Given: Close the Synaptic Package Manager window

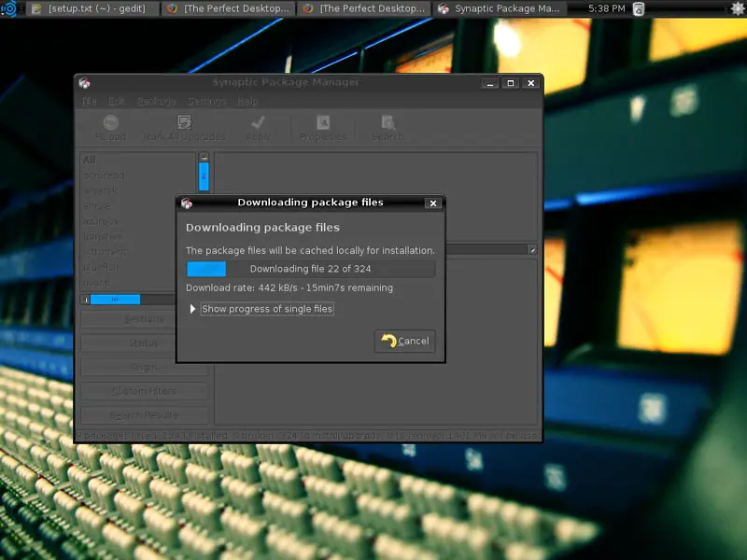Looking at the screenshot, I should [530, 83].
